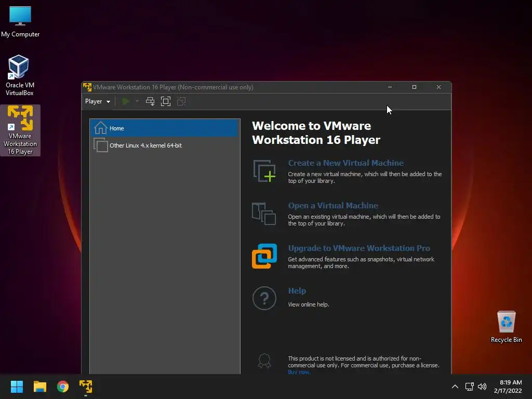Open Google Chrome from the taskbar

[63, 387]
